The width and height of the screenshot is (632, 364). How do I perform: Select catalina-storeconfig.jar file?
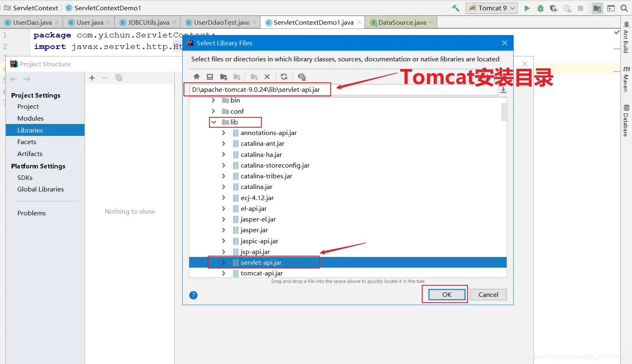pyautogui.click(x=275, y=165)
